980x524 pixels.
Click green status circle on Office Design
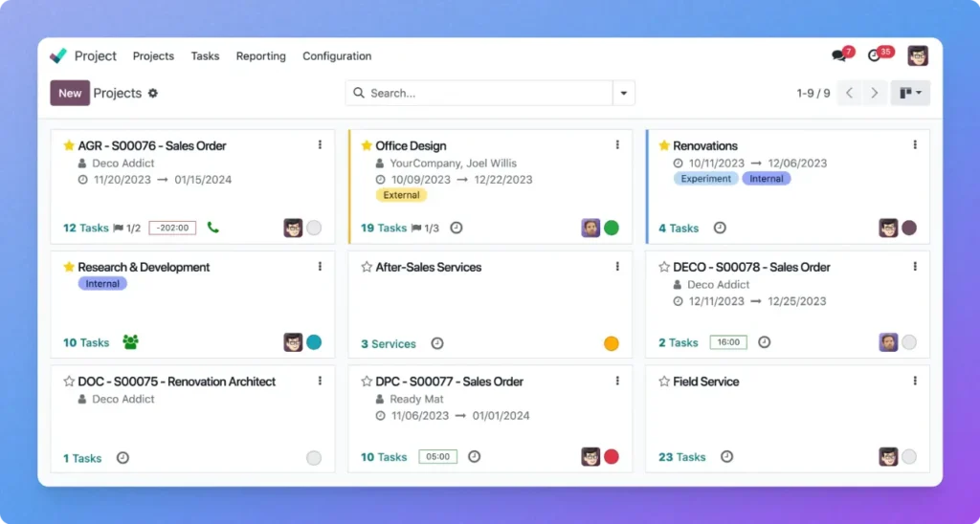pyautogui.click(x=612, y=228)
